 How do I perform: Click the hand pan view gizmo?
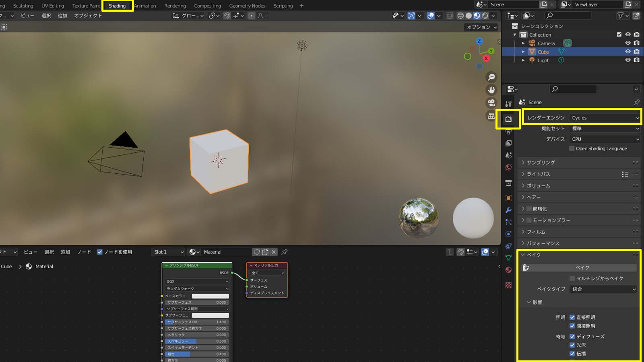pyautogui.click(x=491, y=90)
